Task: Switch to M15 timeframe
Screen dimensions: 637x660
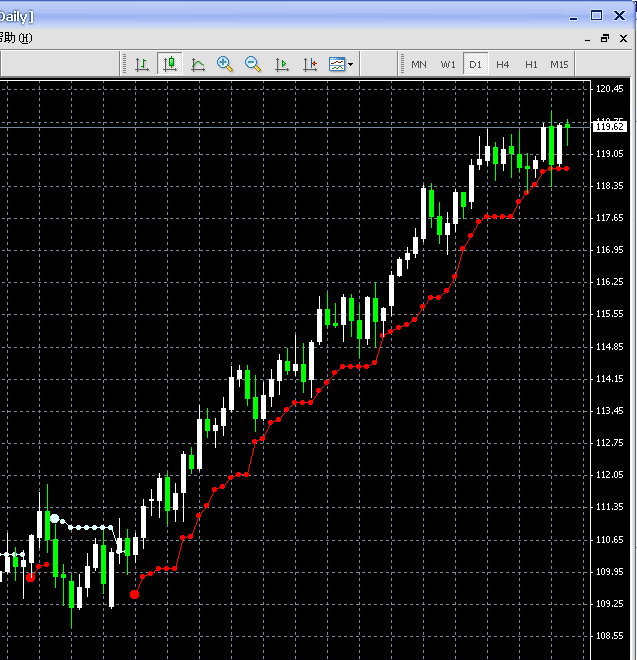Action: click(x=559, y=64)
